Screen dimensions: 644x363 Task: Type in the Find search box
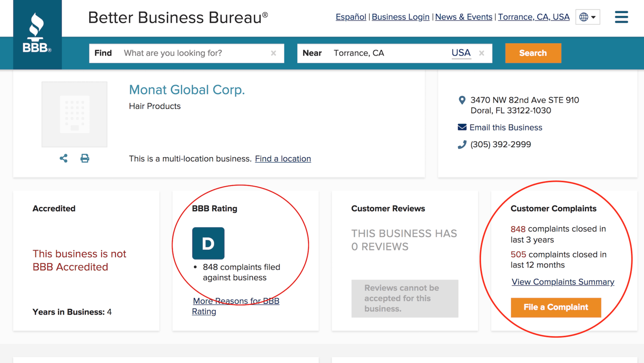click(x=194, y=53)
